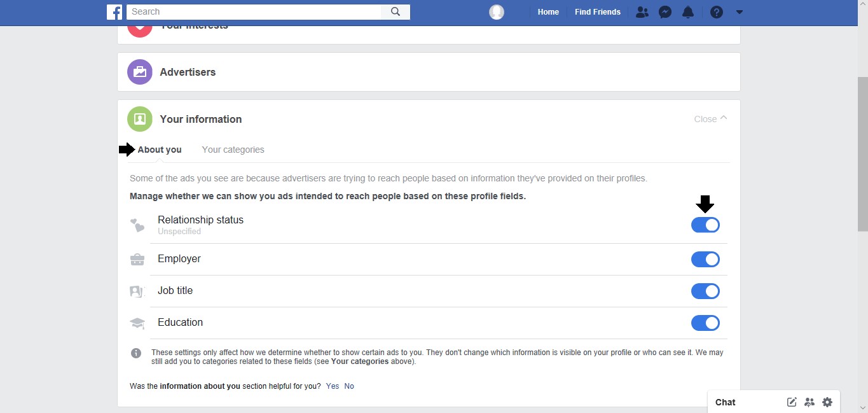Click the create group icon in Chat
The width and height of the screenshot is (868, 413).
(809, 402)
